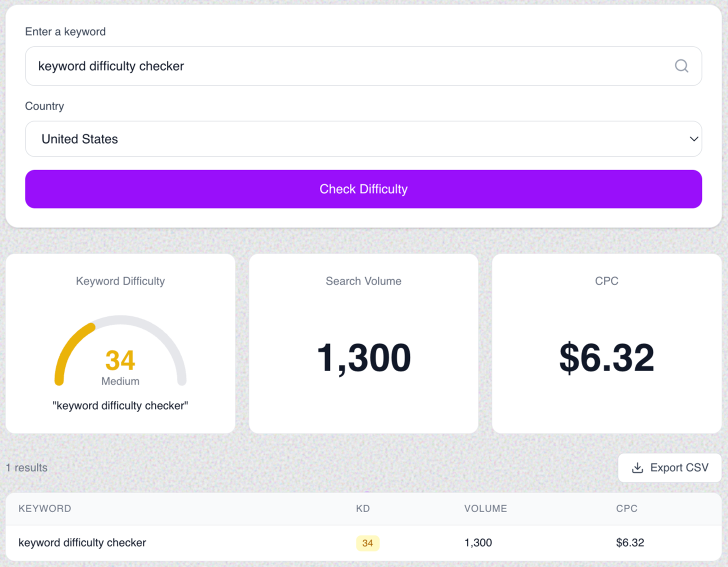728x567 pixels.
Task: Select the KEYWORD column header
Action: pyautogui.click(x=44, y=508)
